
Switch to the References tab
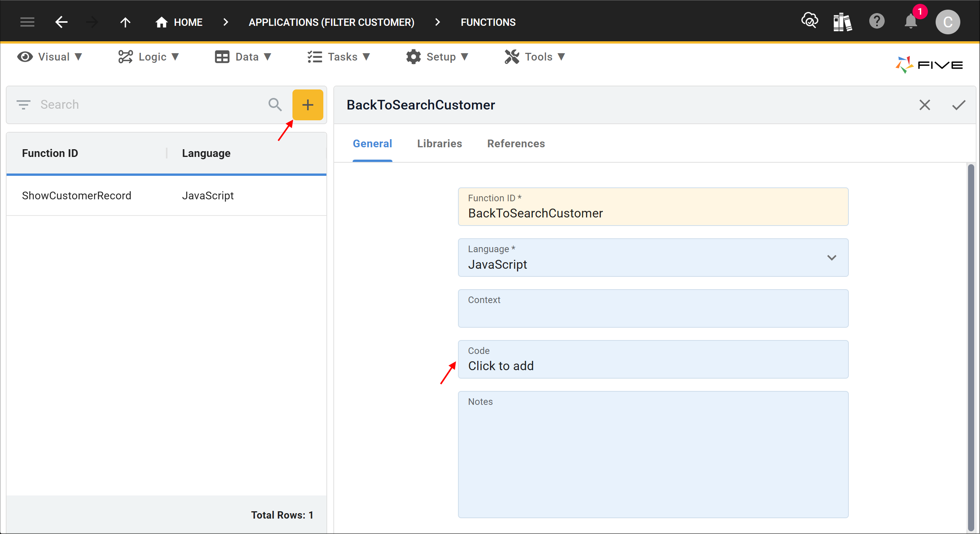click(x=515, y=143)
